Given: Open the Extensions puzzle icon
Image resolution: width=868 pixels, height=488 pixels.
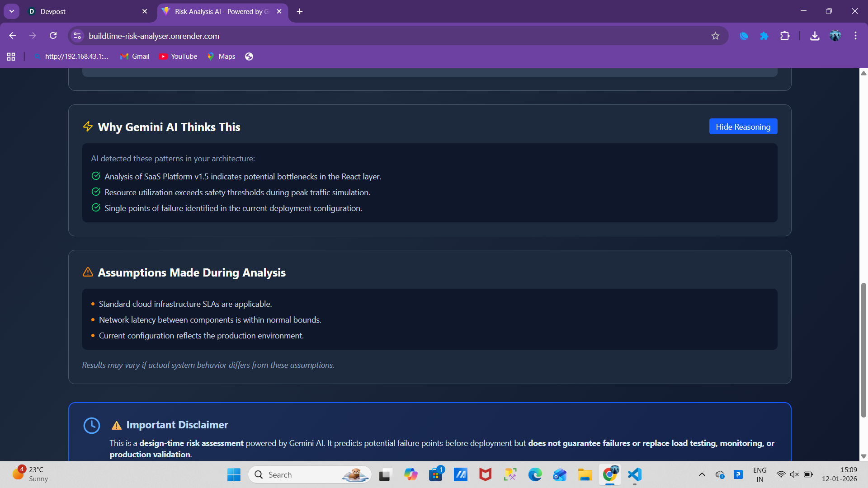Looking at the screenshot, I should pos(785,36).
